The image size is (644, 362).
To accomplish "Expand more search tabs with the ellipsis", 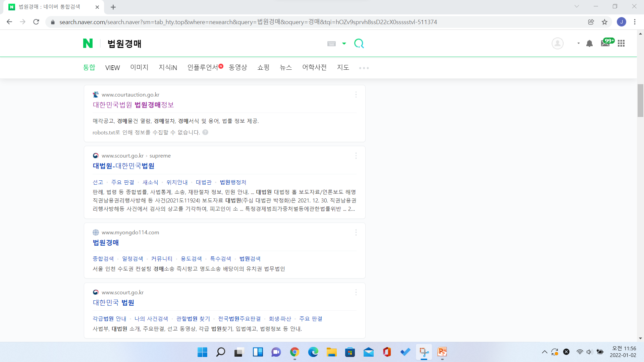I will point(364,68).
